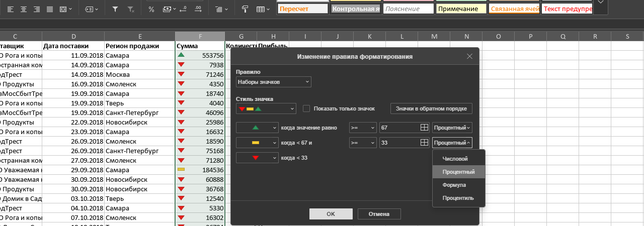Viewport: 644px width, 226px height.
Task: Cancel the dialog with 'Отмена'
Action: 379,214
